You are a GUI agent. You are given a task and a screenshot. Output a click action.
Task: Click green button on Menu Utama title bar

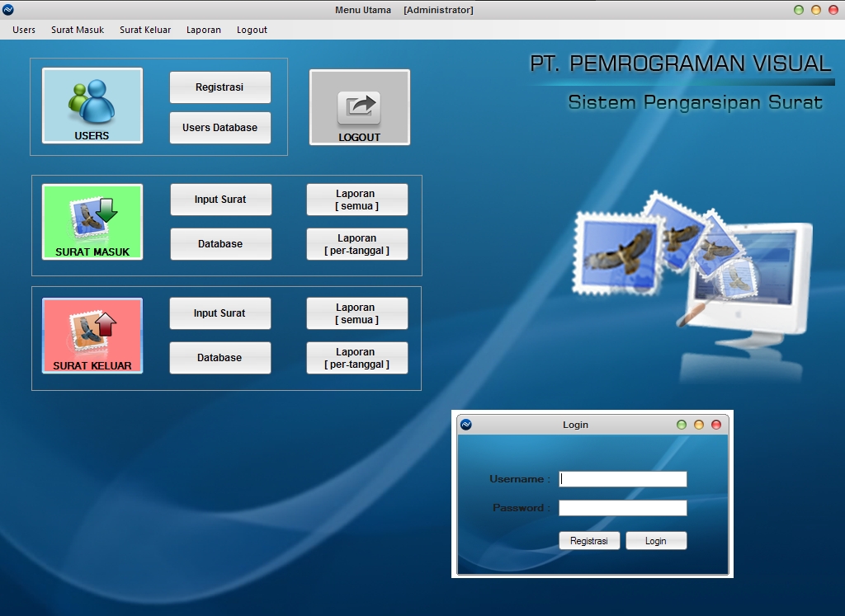(x=799, y=10)
